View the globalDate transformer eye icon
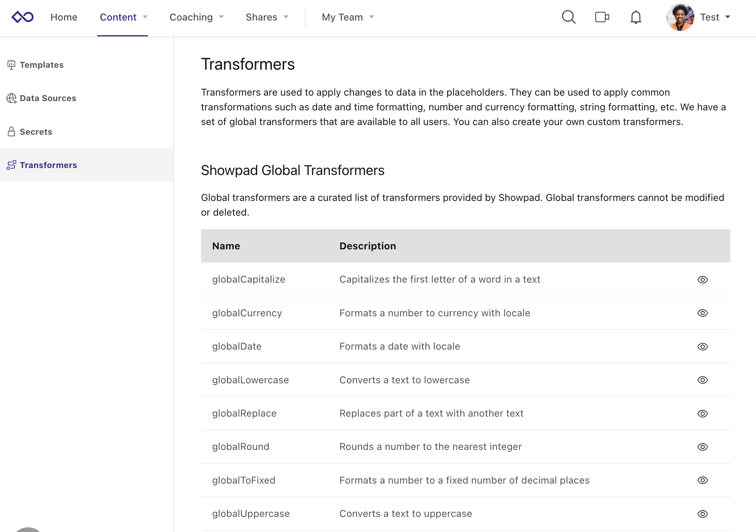 (703, 347)
